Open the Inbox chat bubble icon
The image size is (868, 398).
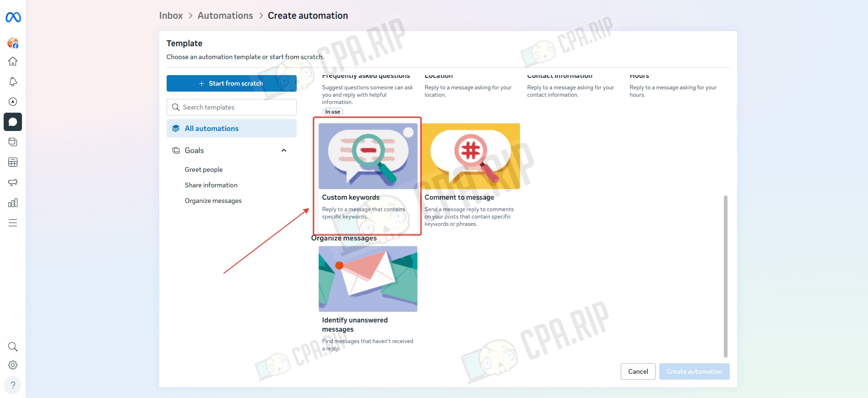13,122
